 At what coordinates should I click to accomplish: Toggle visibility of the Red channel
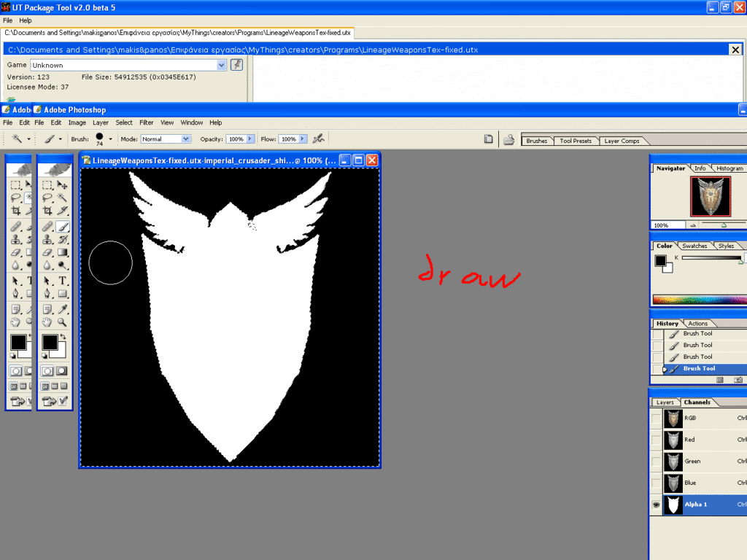tap(657, 440)
